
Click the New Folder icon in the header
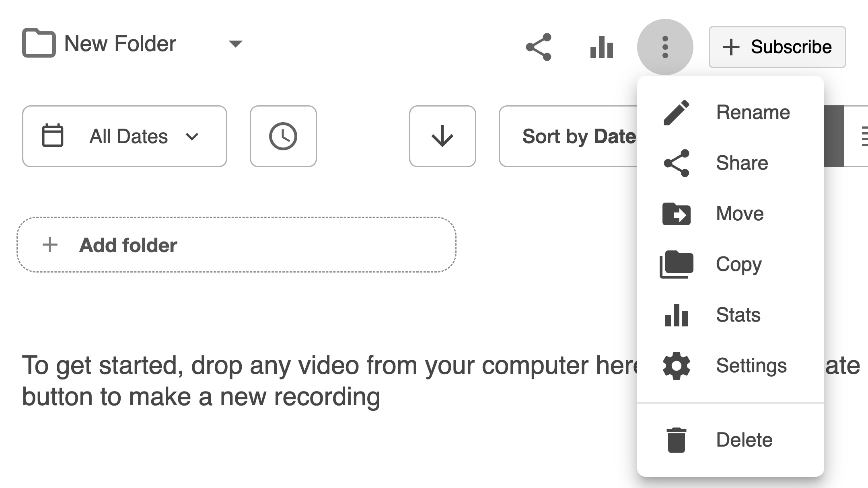click(x=39, y=43)
